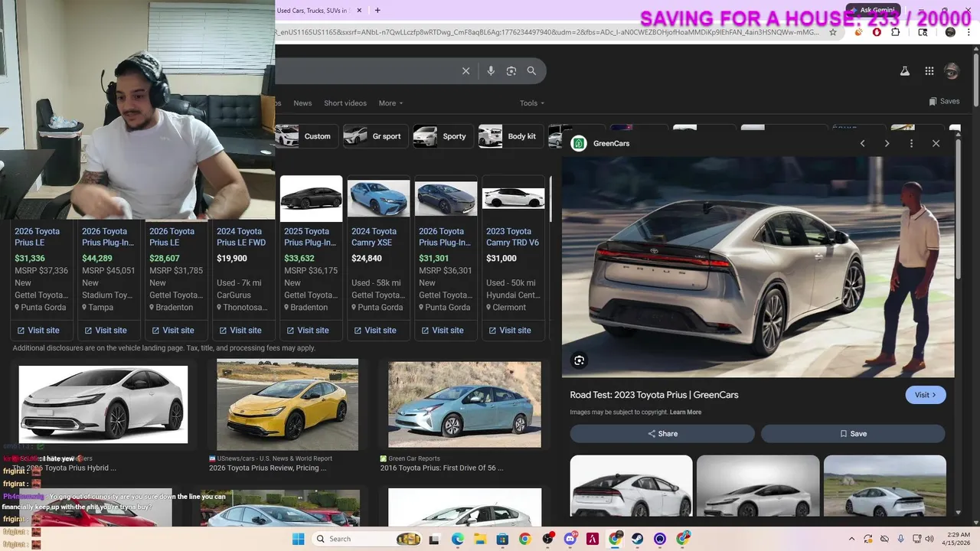980x551 pixels.
Task: Open the Chrome profile avatar in toolbar
Action: click(950, 32)
